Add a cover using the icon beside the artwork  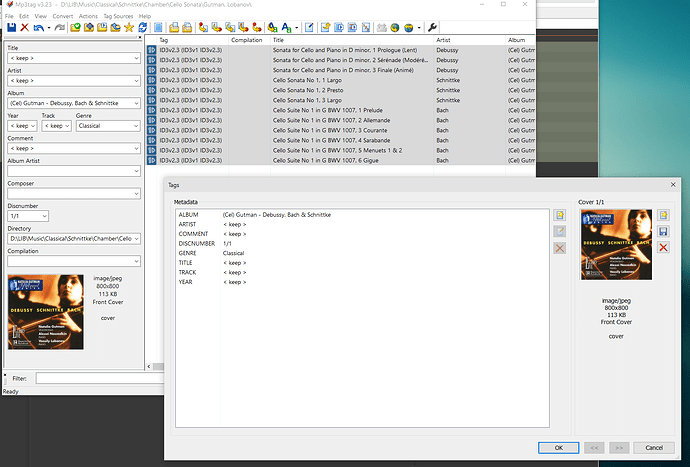(x=664, y=215)
